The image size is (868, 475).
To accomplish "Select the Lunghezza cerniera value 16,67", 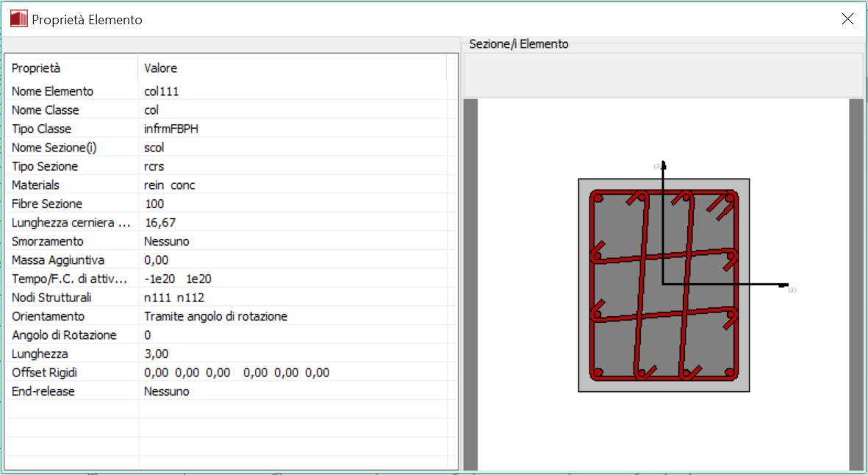I will [x=160, y=223].
